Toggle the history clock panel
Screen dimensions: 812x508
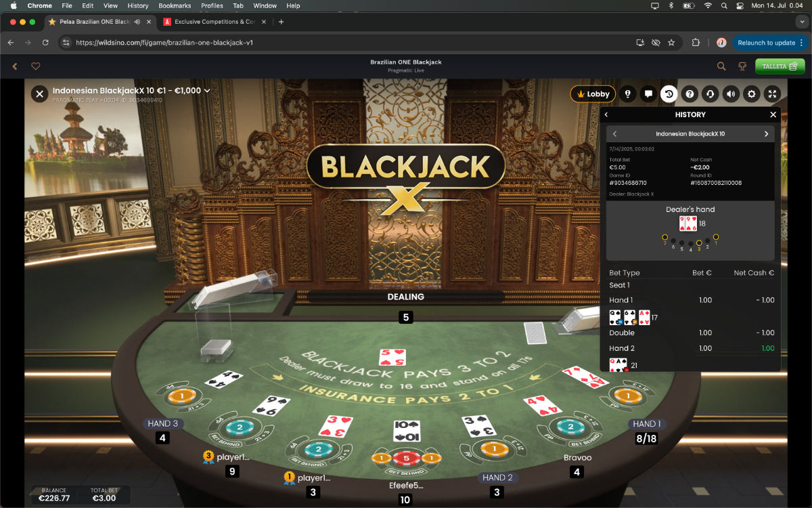669,94
